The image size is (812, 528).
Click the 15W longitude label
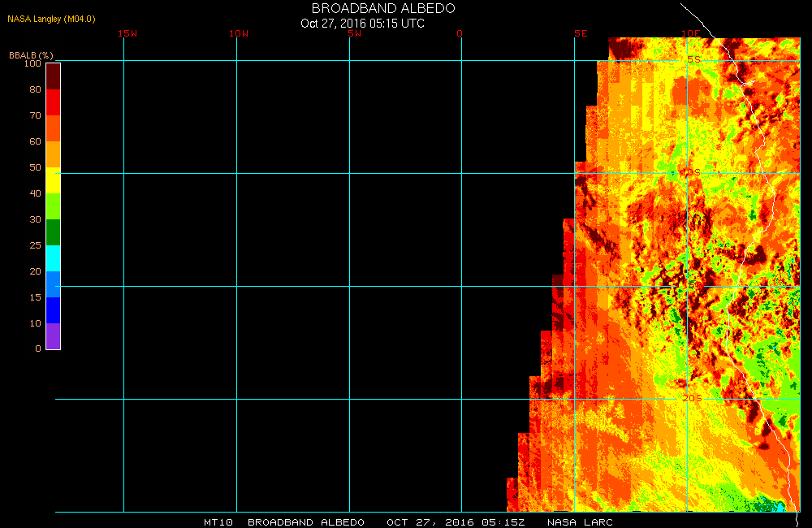tap(127, 33)
